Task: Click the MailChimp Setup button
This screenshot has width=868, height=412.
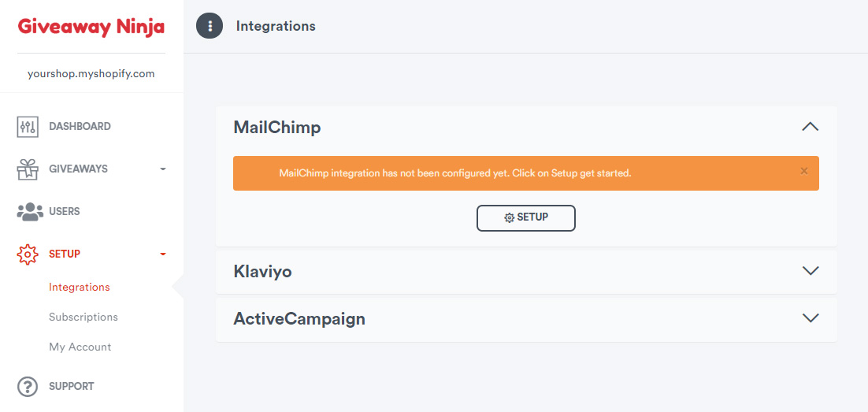Action: [x=526, y=218]
